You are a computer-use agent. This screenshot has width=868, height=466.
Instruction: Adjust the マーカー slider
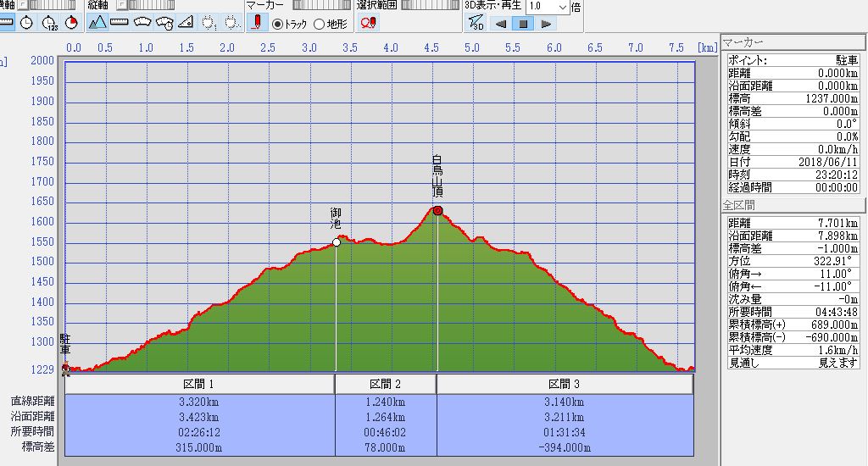click(x=321, y=5)
